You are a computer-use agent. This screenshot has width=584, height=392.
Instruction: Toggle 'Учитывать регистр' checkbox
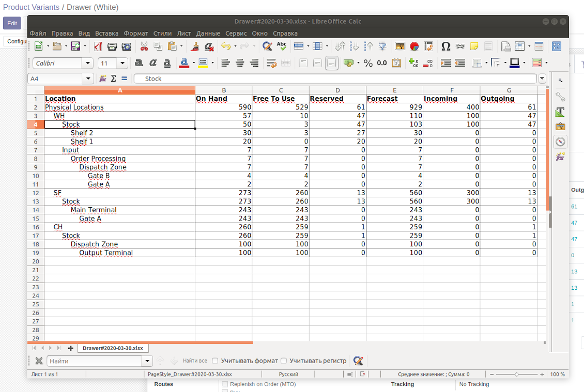[x=284, y=360]
